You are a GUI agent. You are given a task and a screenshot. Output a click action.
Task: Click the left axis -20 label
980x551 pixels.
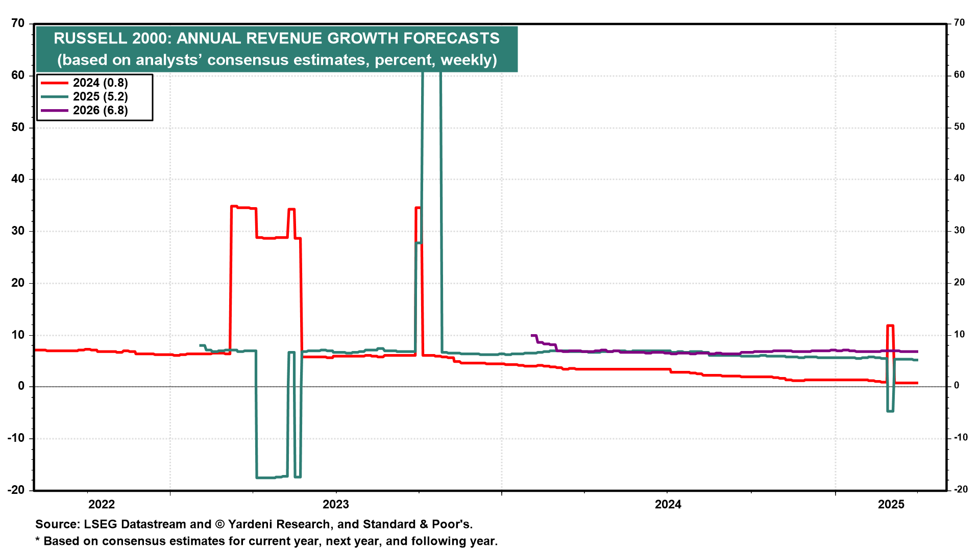tap(15, 490)
